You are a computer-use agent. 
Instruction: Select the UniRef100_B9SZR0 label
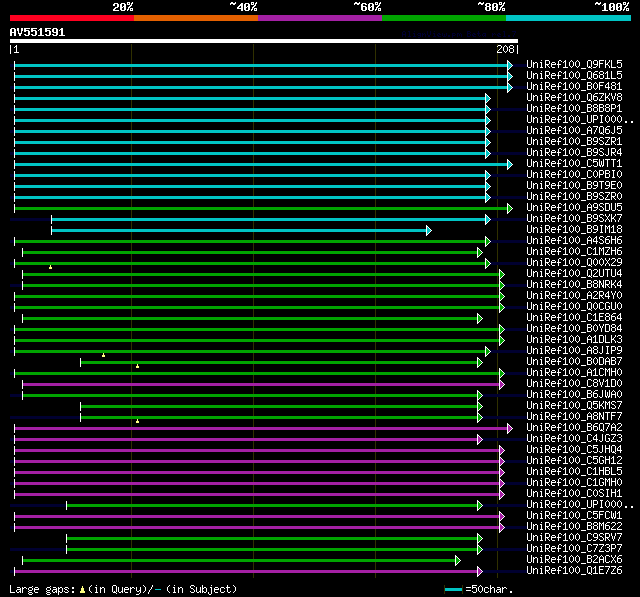(x=574, y=196)
